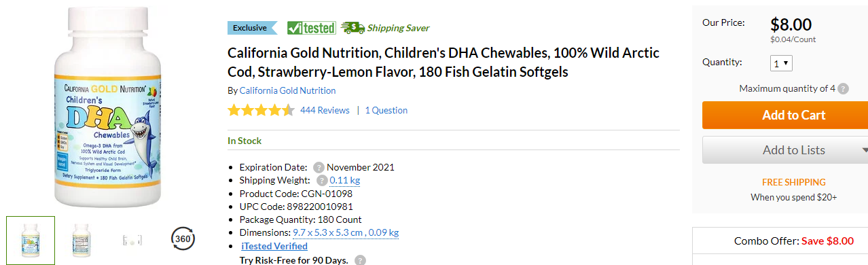
Task: Open the 444 Reviews link
Action: [x=325, y=110]
